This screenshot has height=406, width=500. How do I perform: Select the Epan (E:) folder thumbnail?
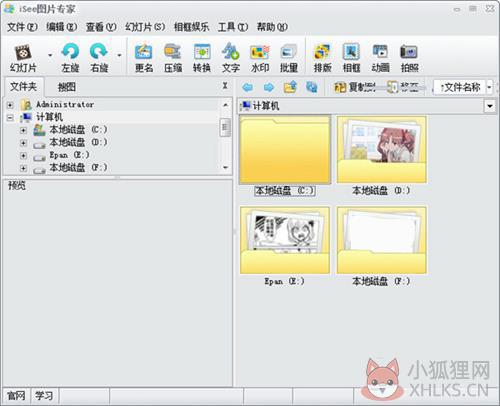(285, 240)
